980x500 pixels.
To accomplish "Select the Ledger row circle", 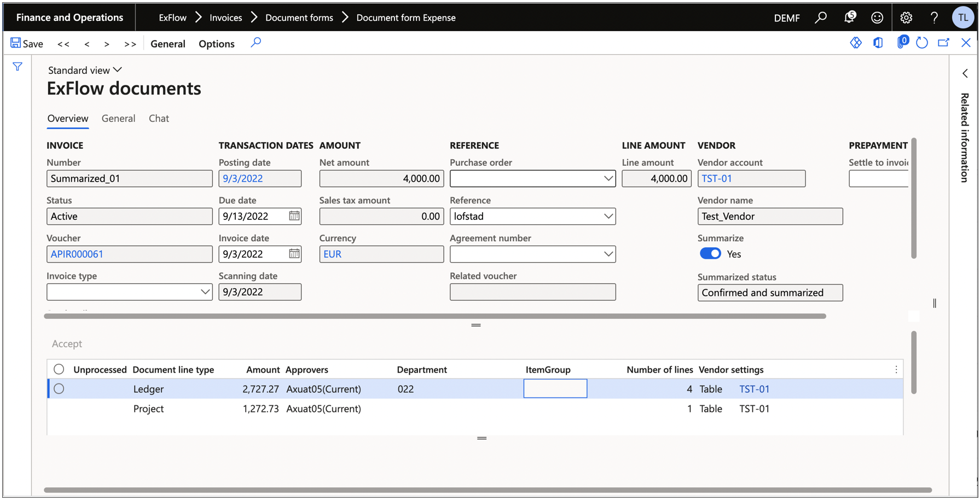I will point(59,389).
